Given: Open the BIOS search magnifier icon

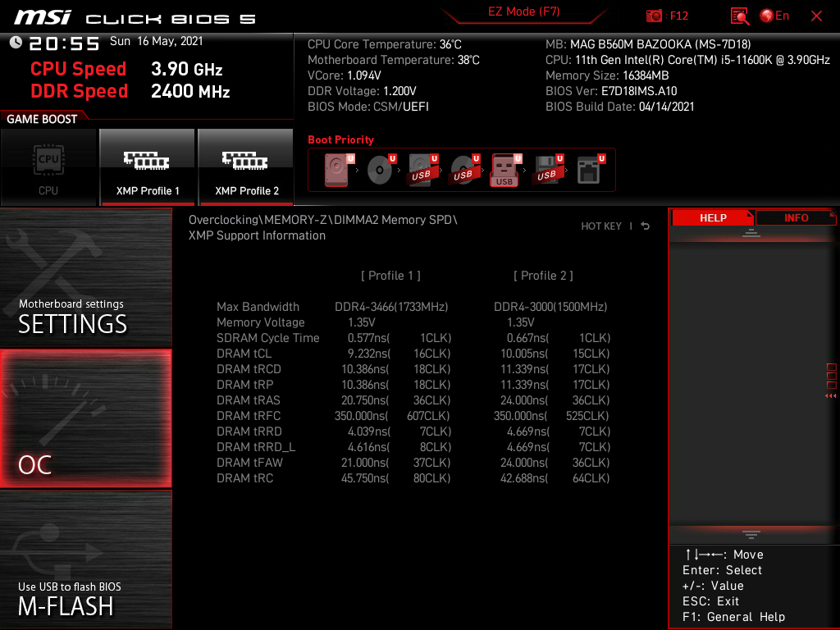Looking at the screenshot, I should click(x=740, y=16).
